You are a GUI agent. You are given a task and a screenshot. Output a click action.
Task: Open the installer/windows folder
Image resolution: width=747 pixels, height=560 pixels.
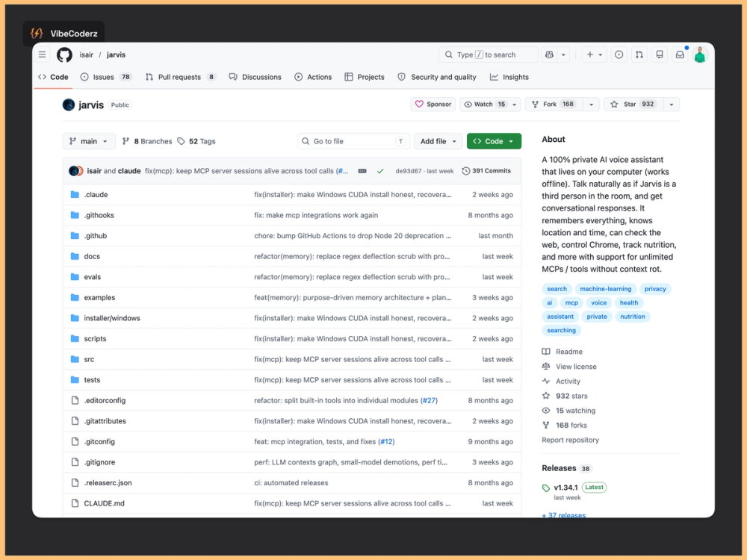(x=112, y=318)
